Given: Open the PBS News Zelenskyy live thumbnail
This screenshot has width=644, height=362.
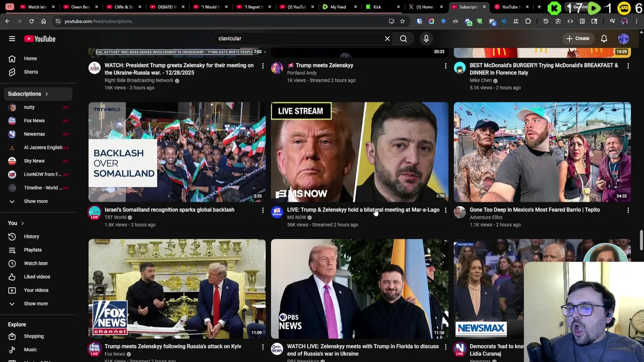Looking at the screenshot, I should 360,289.
